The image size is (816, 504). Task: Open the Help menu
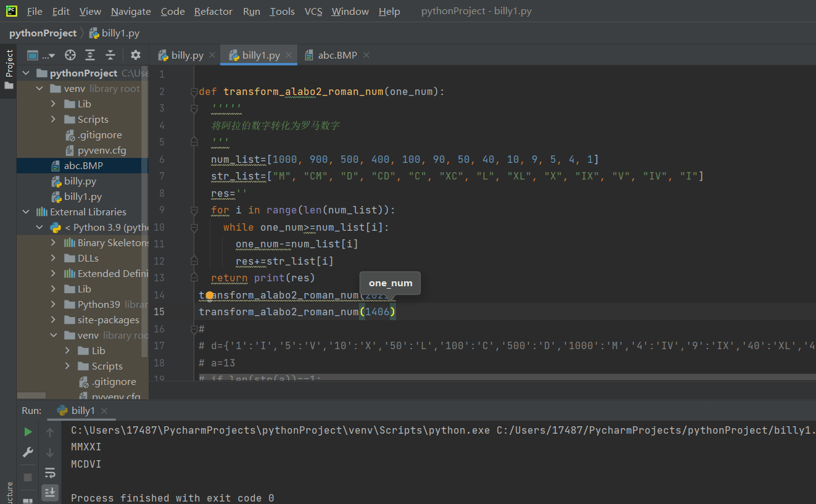coord(389,11)
